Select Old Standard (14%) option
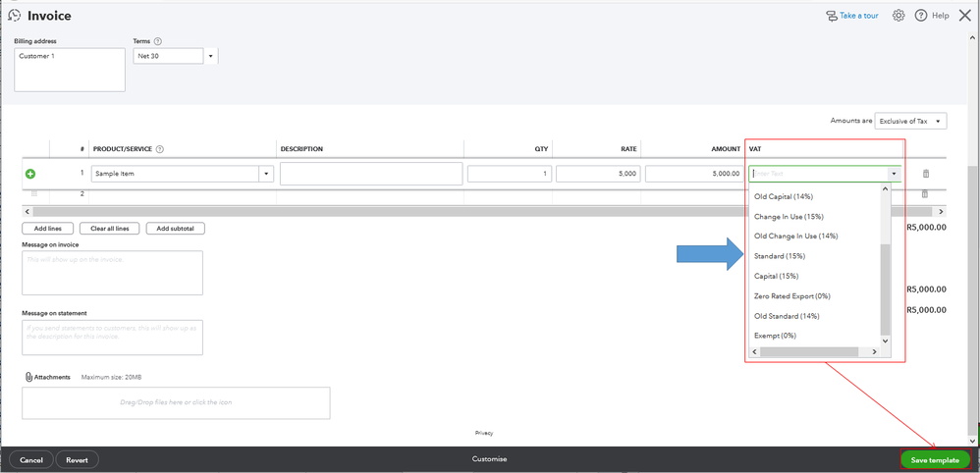The width and height of the screenshot is (980, 473). [787, 316]
